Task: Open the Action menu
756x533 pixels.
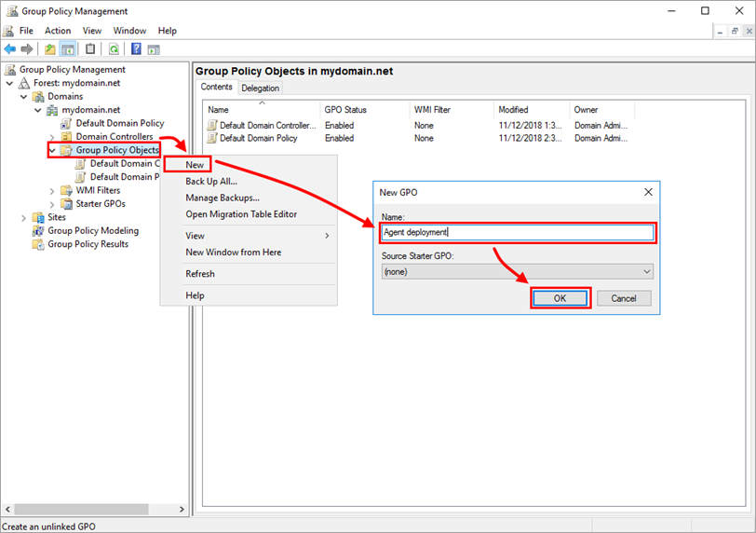Action: point(58,31)
